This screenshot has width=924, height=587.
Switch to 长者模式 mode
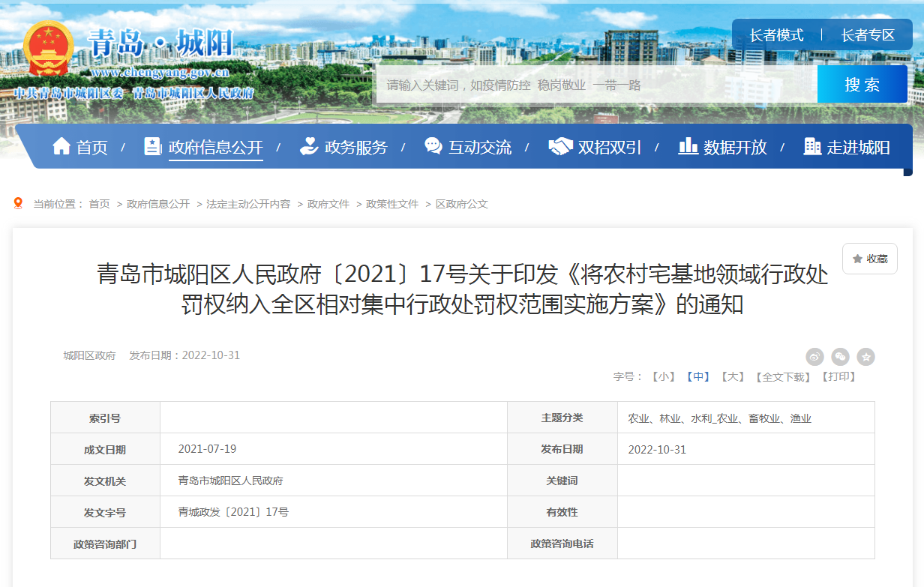pyautogui.click(x=776, y=35)
